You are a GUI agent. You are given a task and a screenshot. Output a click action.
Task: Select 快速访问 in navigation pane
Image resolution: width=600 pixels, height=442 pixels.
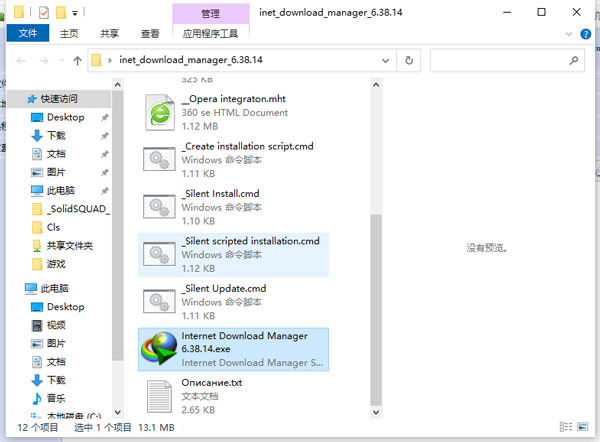click(59, 99)
